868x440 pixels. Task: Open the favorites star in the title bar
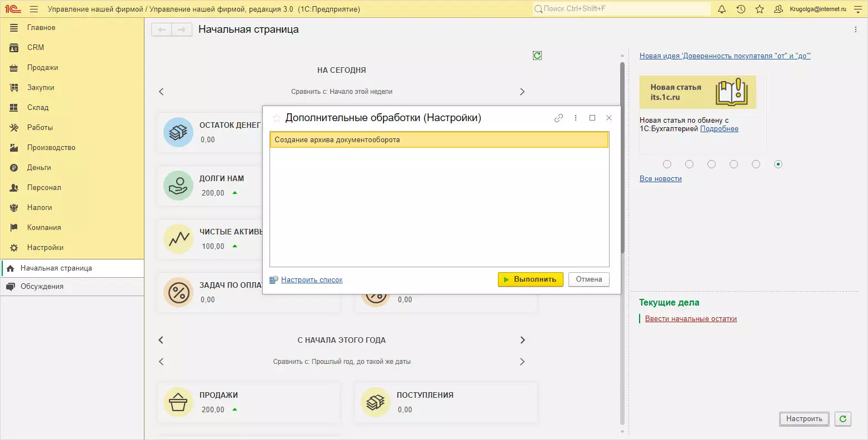[x=760, y=9]
